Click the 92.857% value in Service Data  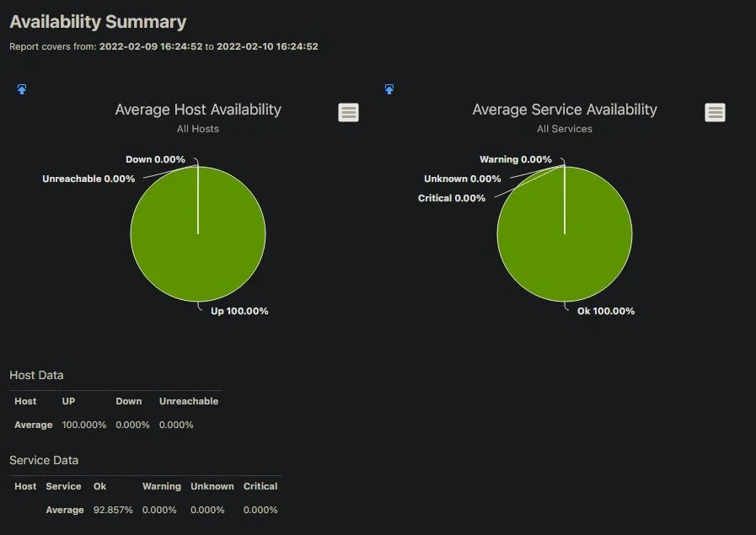pos(113,510)
